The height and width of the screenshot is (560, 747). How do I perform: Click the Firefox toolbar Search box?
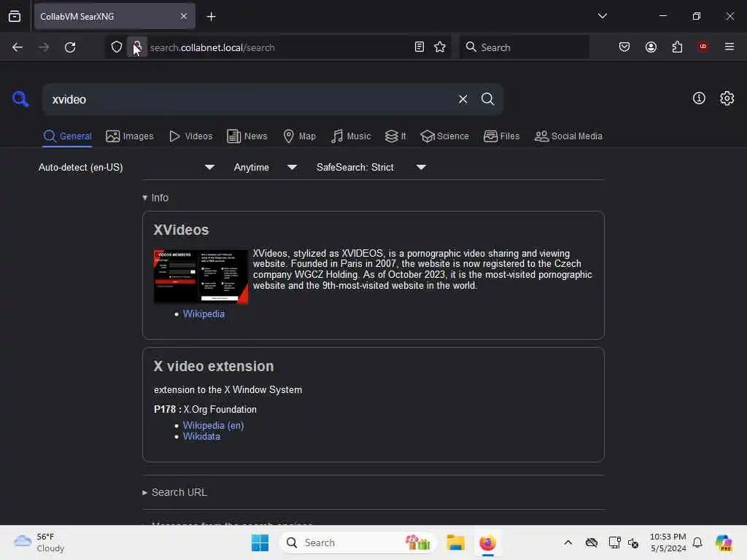click(524, 47)
